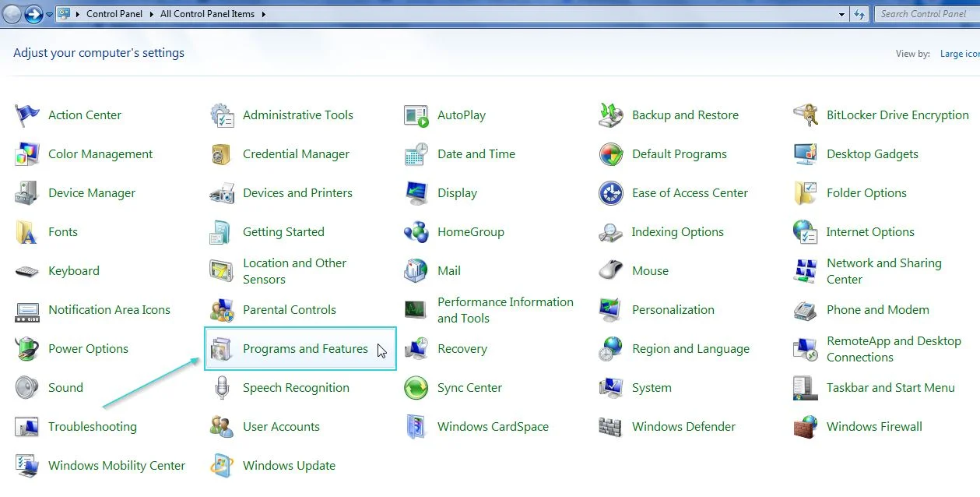Click the Administrative Tools gear icon
The image size is (980, 497).
pyautogui.click(x=222, y=115)
